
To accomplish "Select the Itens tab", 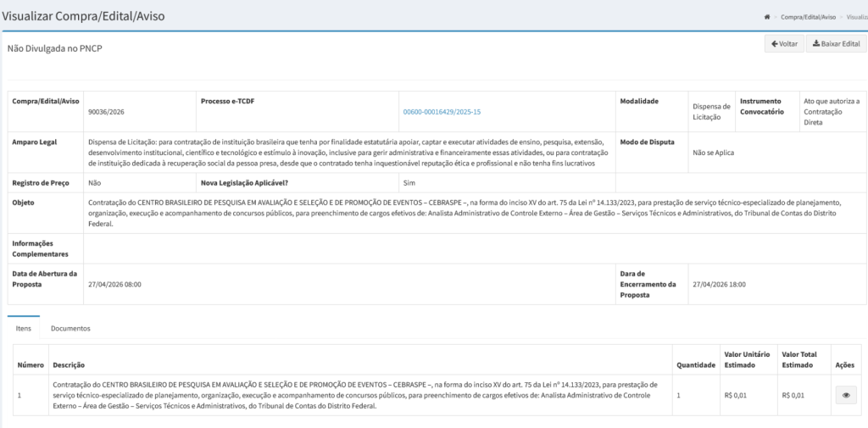I will click(x=24, y=328).
